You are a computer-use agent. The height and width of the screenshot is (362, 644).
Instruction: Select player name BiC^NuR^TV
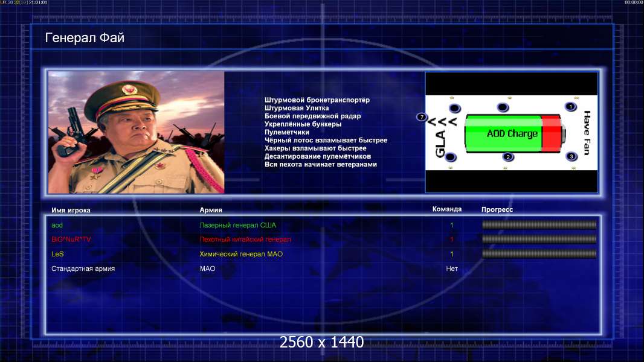click(x=71, y=240)
